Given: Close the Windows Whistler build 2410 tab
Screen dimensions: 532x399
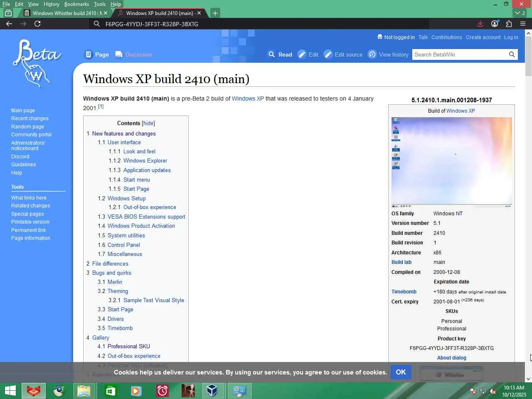Looking at the screenshot, I should 106,13.
